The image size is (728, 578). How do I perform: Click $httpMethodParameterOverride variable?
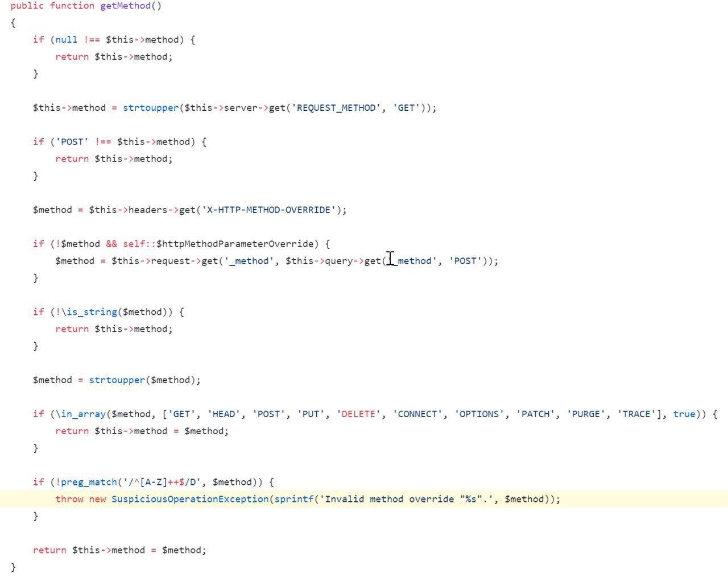[235, 244]
